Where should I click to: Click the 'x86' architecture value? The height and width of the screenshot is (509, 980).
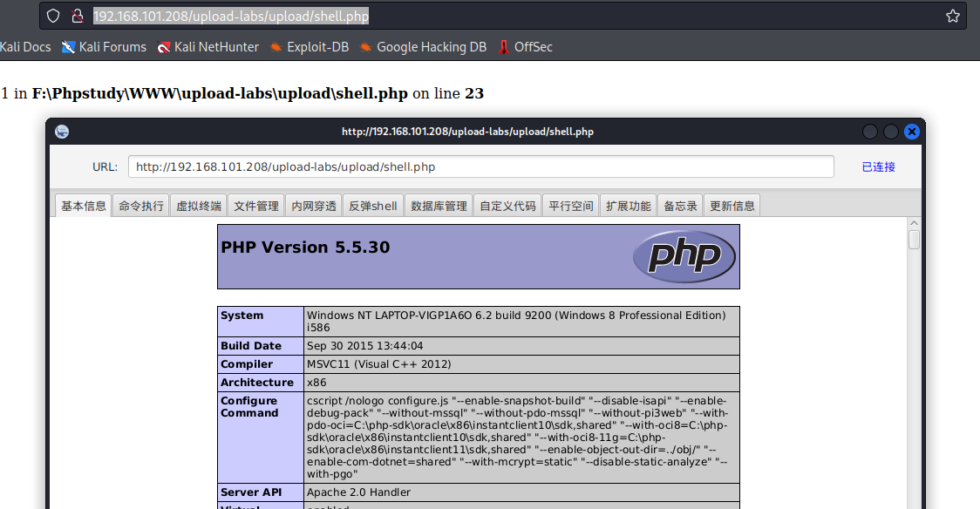[x=316, y=383]
